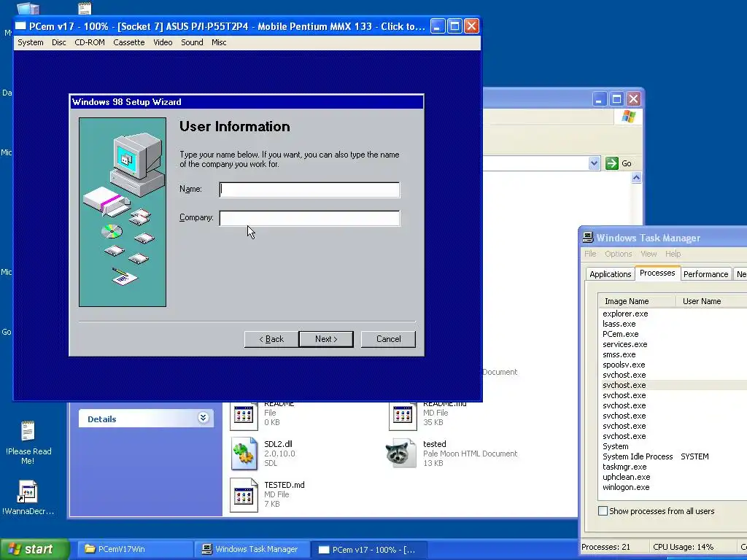Viewport: 747px width, 560px height.
Task: Open Task Manager View menu
Action: tap(649, 254)
